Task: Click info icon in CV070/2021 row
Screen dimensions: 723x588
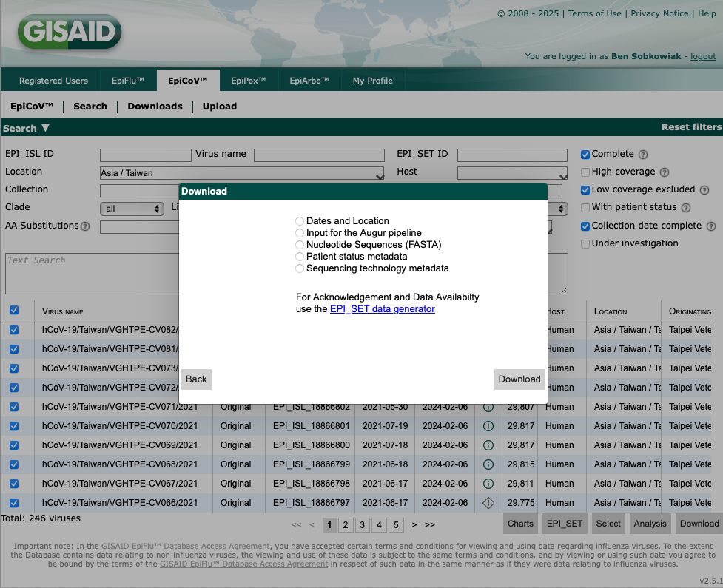Action: [488, 426]
